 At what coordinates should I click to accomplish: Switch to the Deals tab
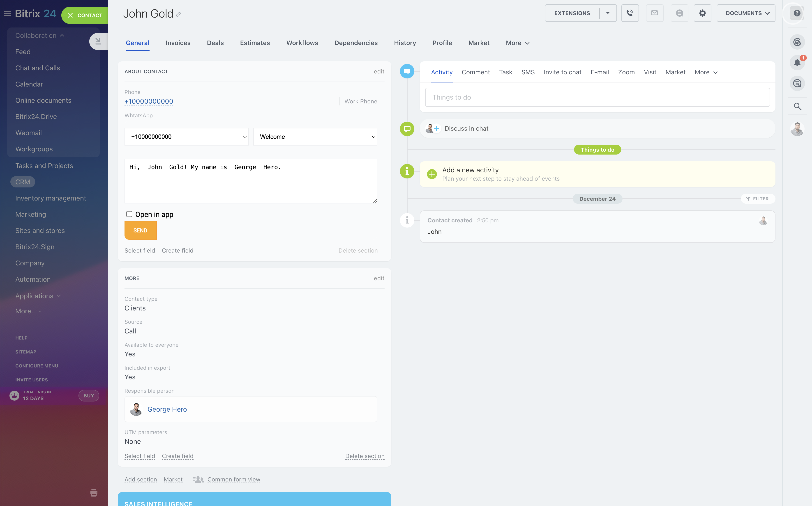pyautogui.click(x=215, y=43)
